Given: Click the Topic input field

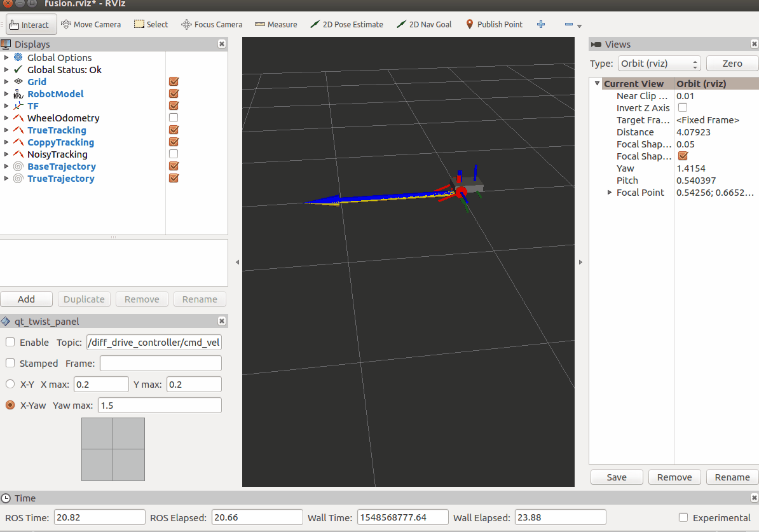Looking at the screenshot, I should pos(154,343).
